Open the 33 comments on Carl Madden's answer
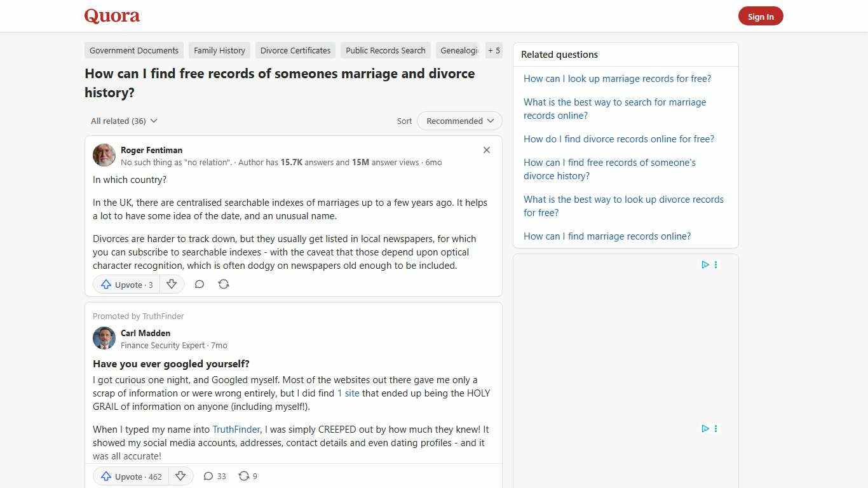Image resolution: width=868 pixels, height=488 pixels. [214, 476]
